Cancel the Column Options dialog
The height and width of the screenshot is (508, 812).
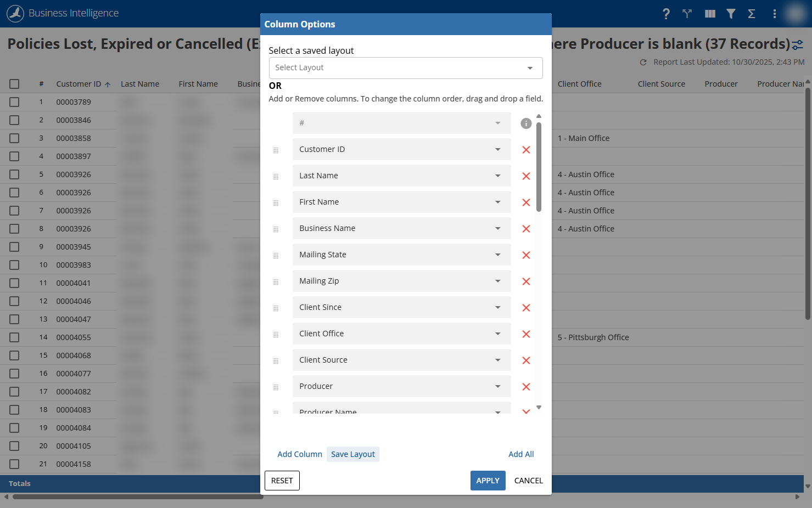point(529,481)
